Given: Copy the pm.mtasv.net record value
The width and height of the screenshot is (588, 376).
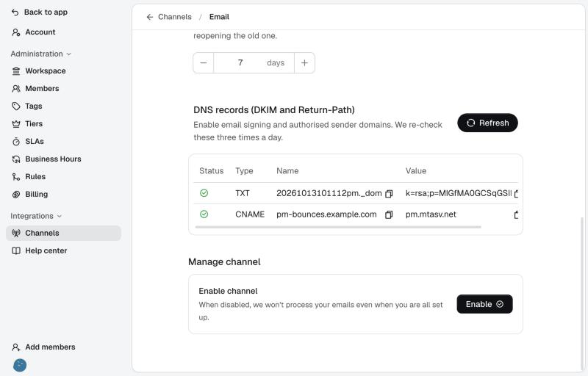Looking at the screenshot, I should [x=516, y=214].
